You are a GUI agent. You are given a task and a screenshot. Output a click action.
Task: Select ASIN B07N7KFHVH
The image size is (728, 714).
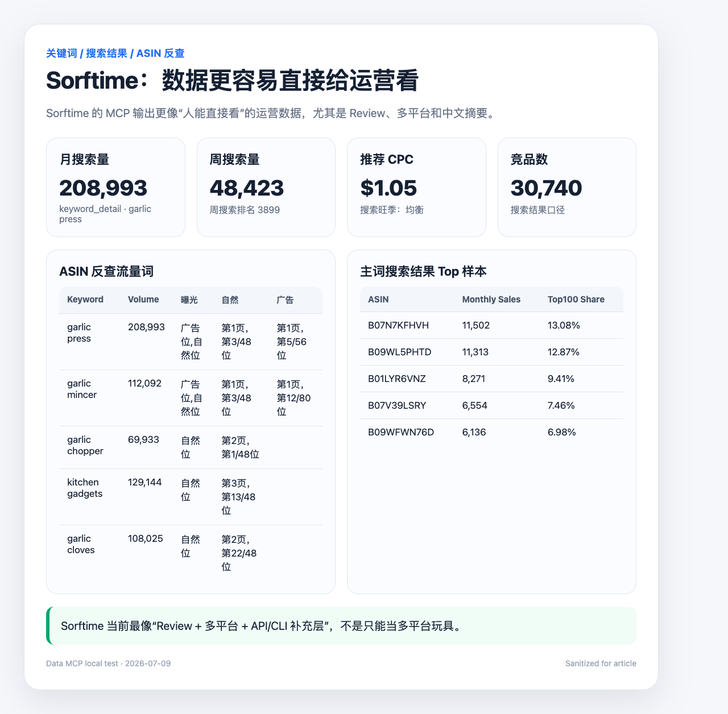coord(398,325)
